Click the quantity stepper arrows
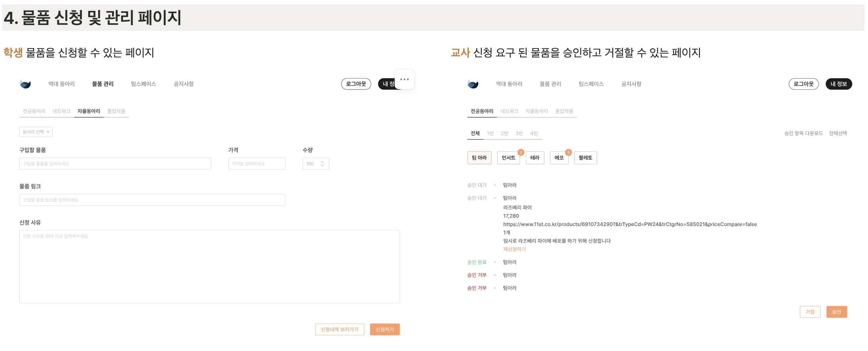 point(322,164)
